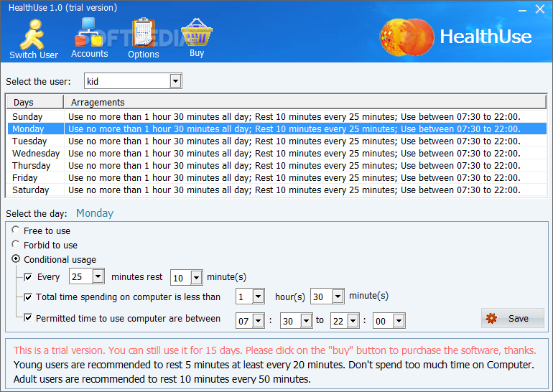Select the Tuesday row
Image resolution: width=553 pixels, height=392 pixels.
276,141
